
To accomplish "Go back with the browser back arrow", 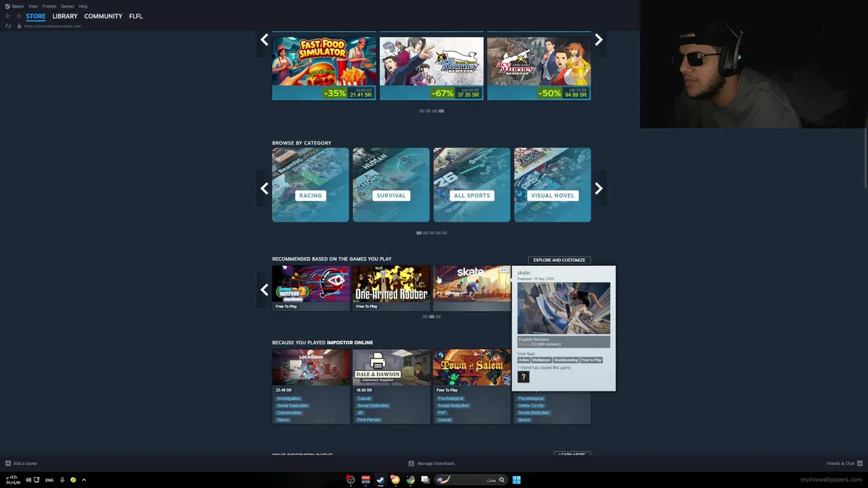I will click(x=7, y=16).
